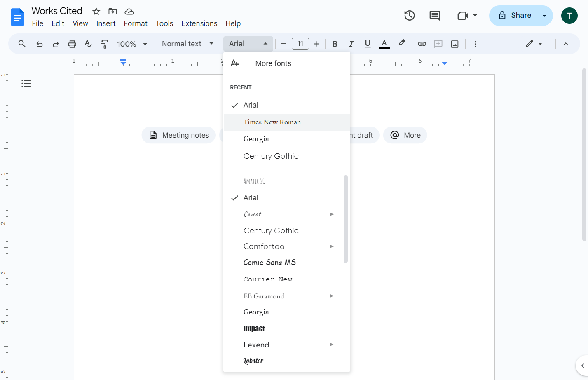Image resolution: width=588 pixels, height=380 pixels.
Task: Click the font size field showing 11
Action: pos(300,44)
